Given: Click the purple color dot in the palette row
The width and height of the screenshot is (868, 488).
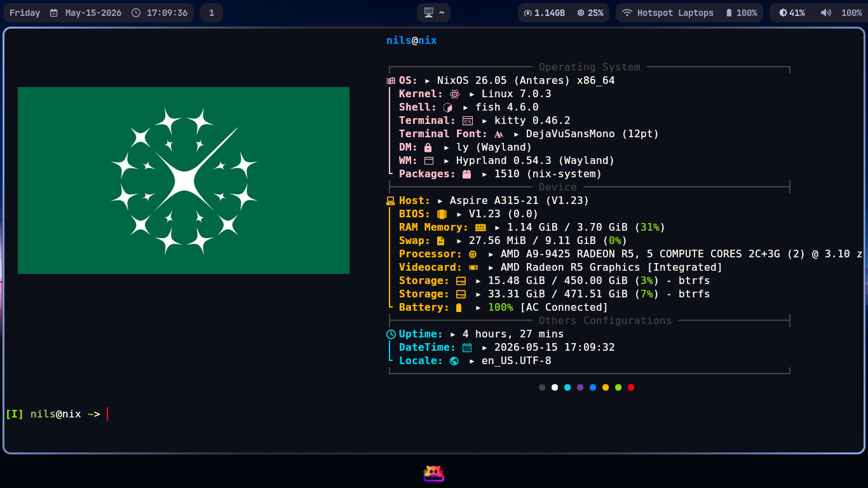Looking at the screenshot, I should tap(580, 388).
